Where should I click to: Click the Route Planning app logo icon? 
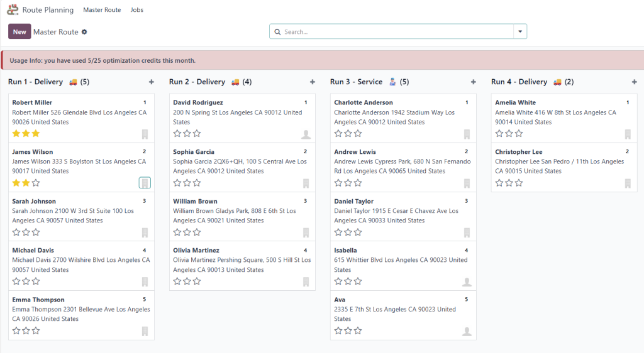point(13,10)
